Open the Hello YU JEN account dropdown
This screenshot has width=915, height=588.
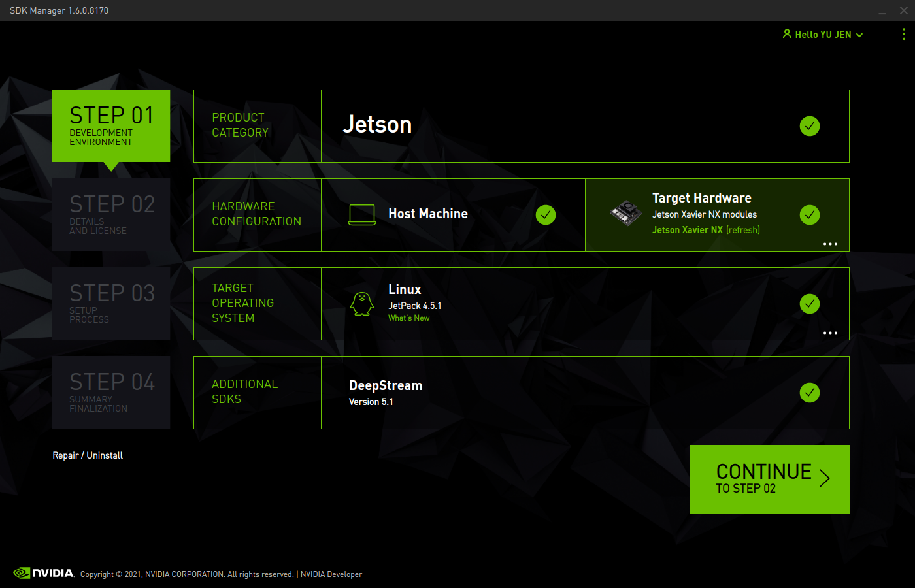click(x=823, y=35)
